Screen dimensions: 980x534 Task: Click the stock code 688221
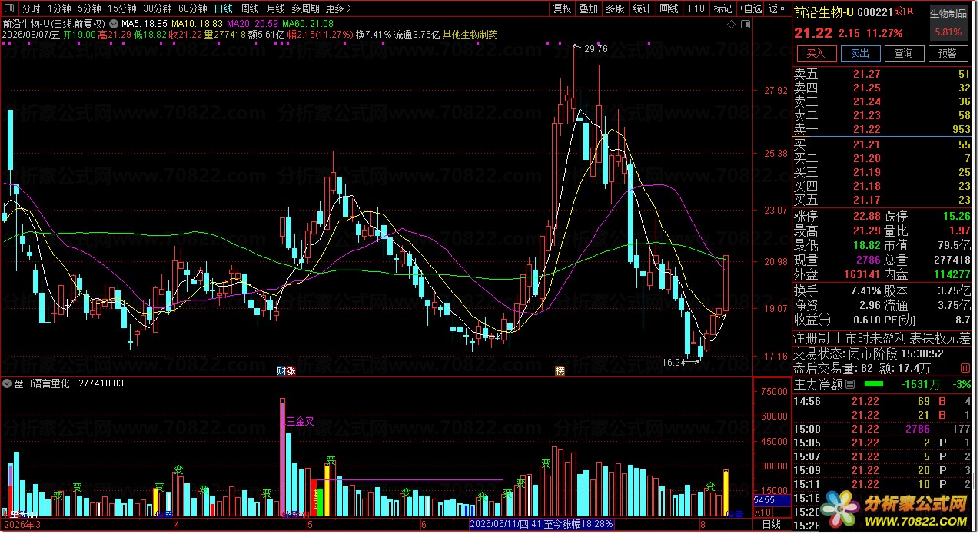point(874,12)
